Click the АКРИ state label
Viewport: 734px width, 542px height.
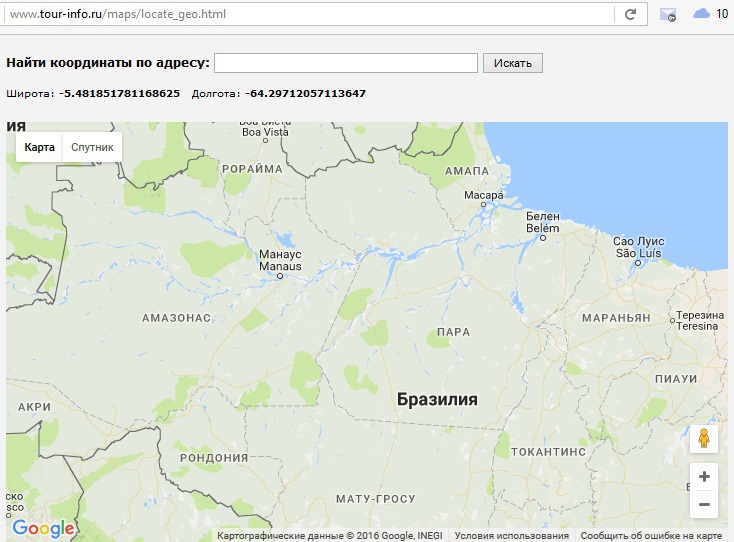pos(34,407)
